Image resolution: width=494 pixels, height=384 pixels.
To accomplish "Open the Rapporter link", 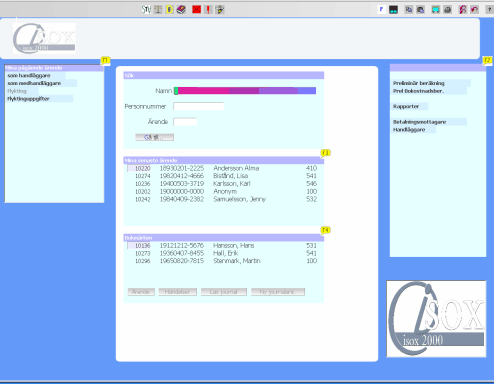I will [406, 106].
